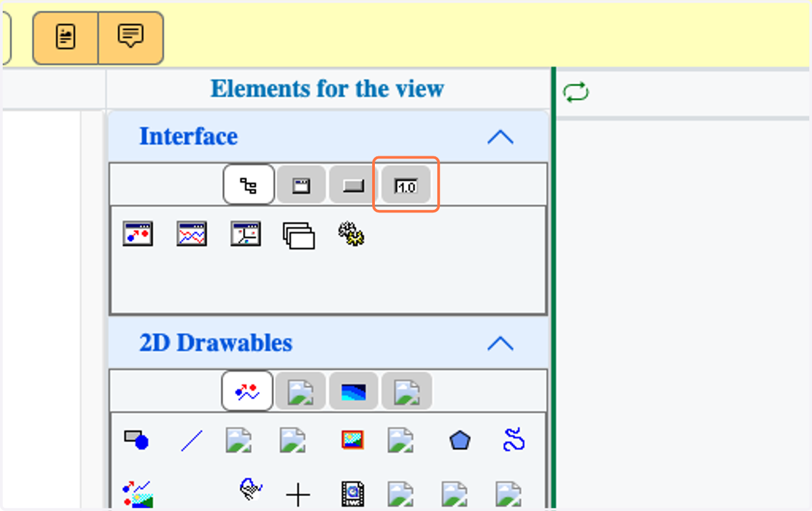Pick the hand-drawing trace element
The image size is (812, 511).
pos(250,489)
